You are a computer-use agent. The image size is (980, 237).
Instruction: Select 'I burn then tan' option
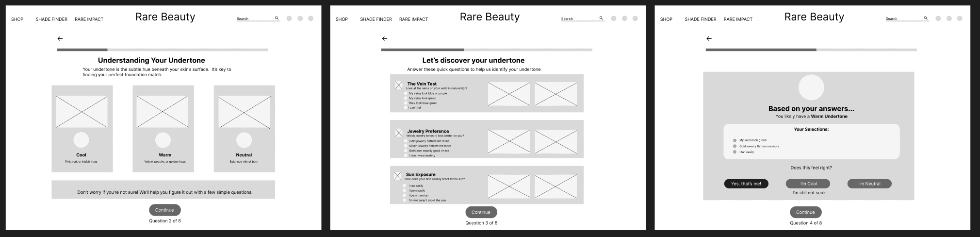click(x=405, y=195)
